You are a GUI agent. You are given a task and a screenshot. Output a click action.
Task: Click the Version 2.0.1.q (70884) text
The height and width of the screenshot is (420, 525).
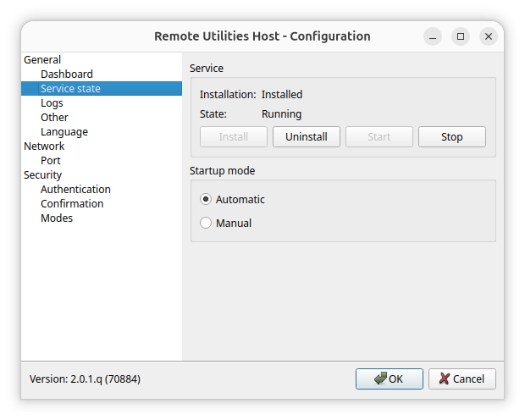point(85,379)
